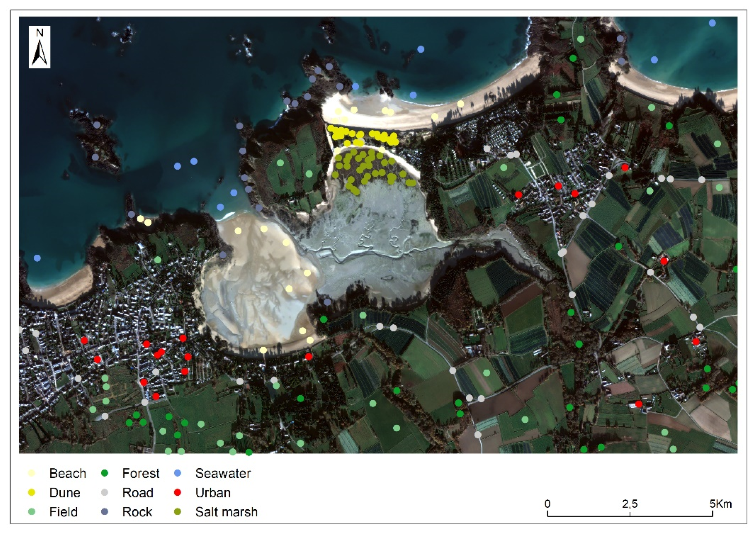Click the Forest legend green dot
756x535 pixels.
tap(105, 474)
